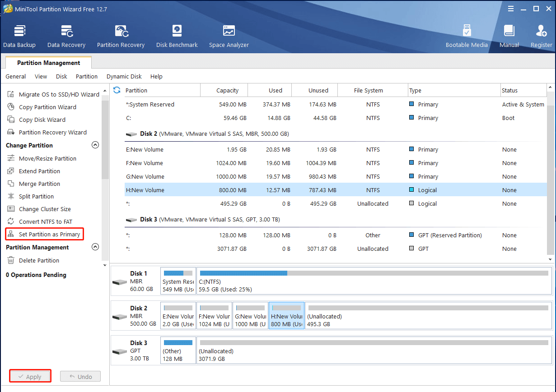
Task: Select the H:New Volume row
Action: (335, 190)
